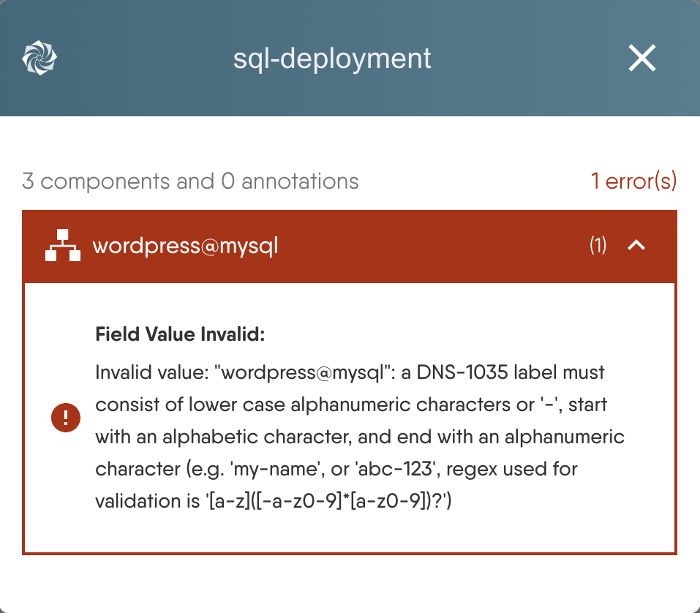Click the DNS-1035 error message text

pyautogui.click(x=358, y=437)
